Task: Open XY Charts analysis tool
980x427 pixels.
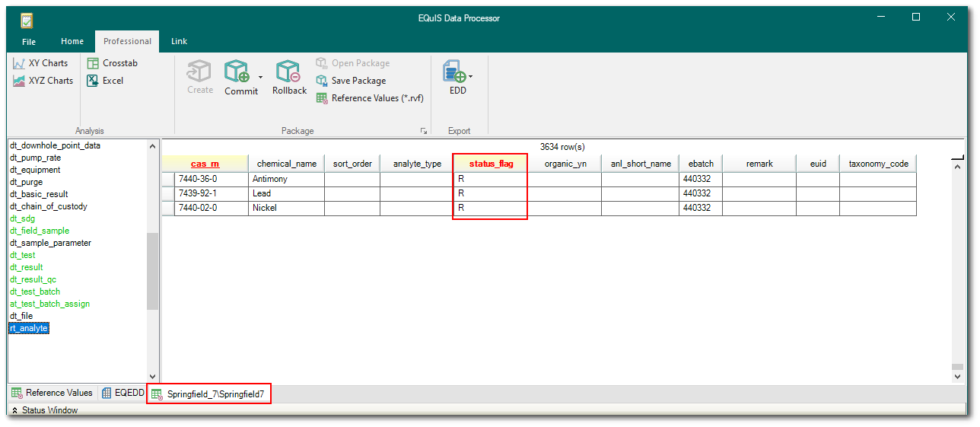Action: coord(41,63)
